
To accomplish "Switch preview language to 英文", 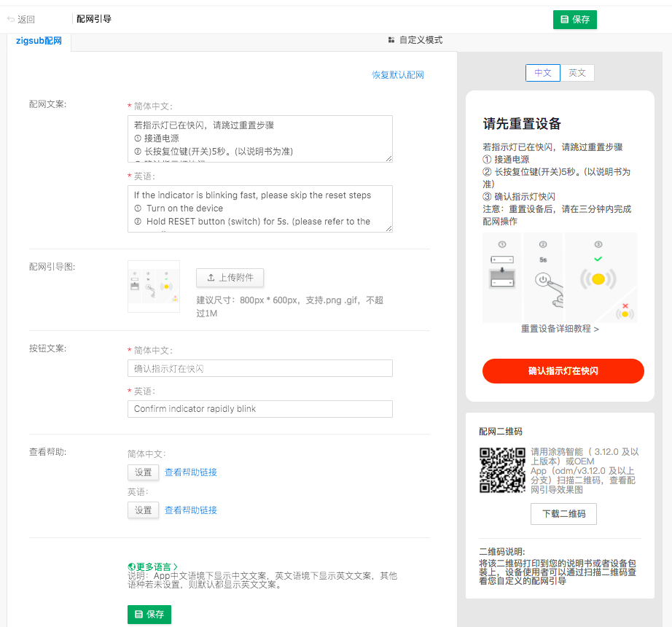I will point(578,73).
